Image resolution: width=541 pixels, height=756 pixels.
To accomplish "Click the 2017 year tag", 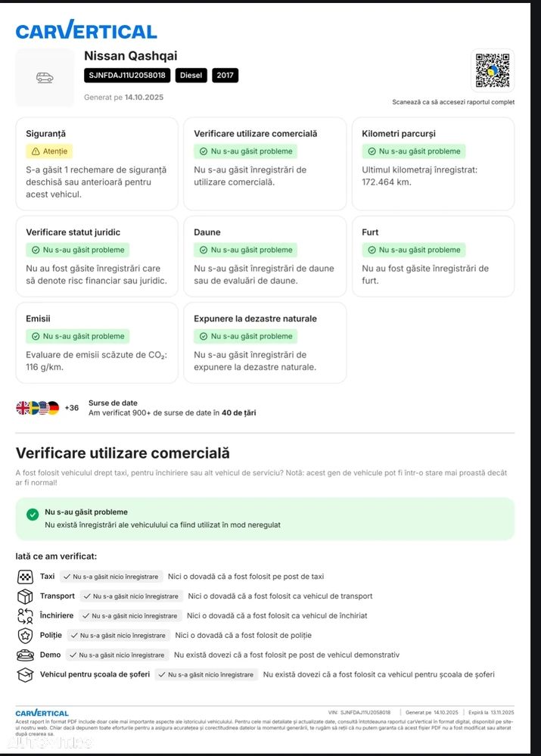I will click(225, 76).
